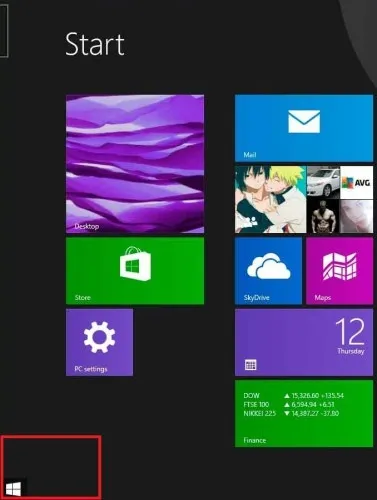Open the Finance stock tile
Screen dimensions: 377x500
304,413
